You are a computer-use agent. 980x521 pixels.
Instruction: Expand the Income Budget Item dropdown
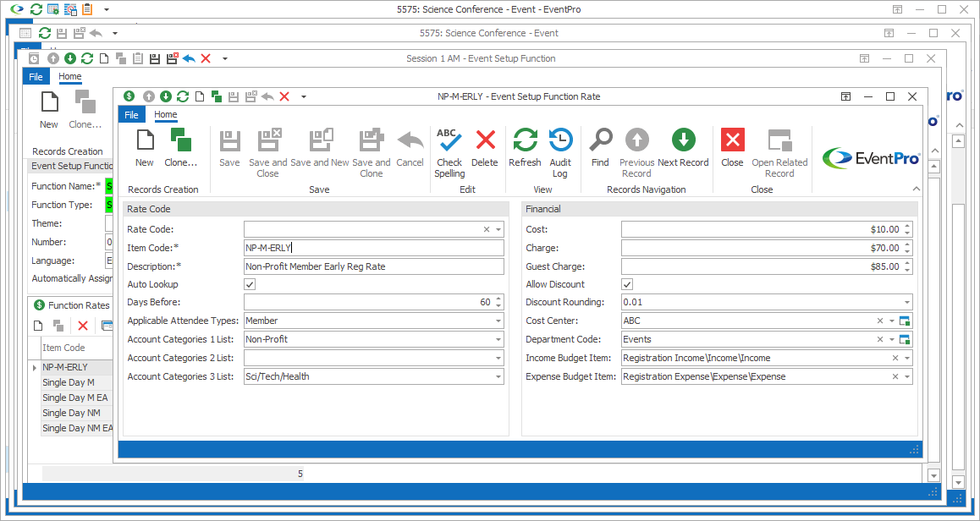[x=907, y=358]
